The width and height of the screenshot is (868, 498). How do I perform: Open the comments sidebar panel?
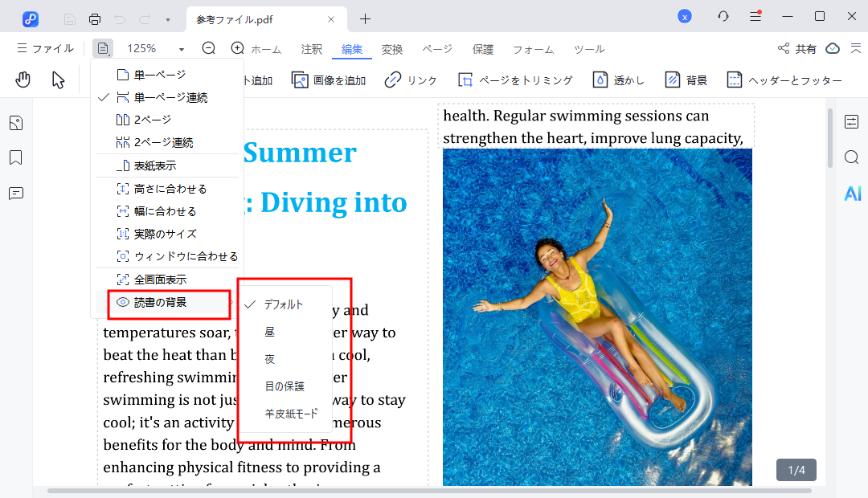click(x=16, y=194)
